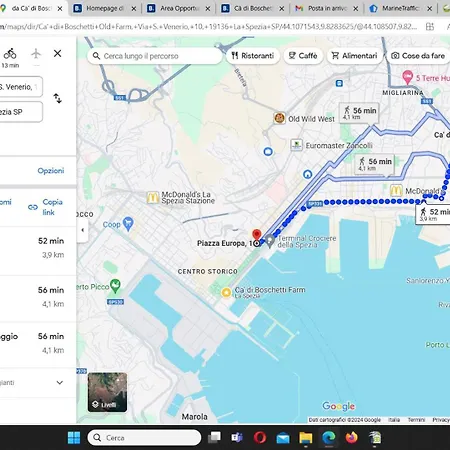Collapse the side panel with the arrow
The width and height of the screenshot is (450, 450).
coord(83,230)
